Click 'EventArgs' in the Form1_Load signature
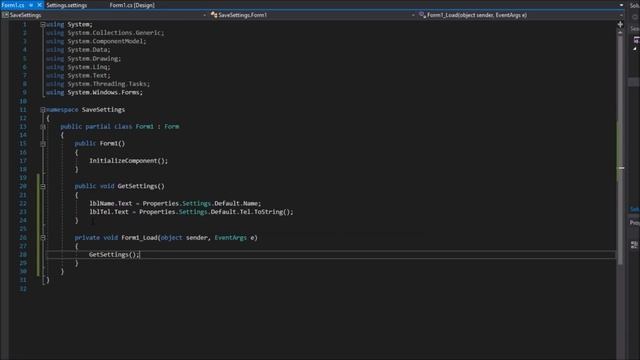 231,238
